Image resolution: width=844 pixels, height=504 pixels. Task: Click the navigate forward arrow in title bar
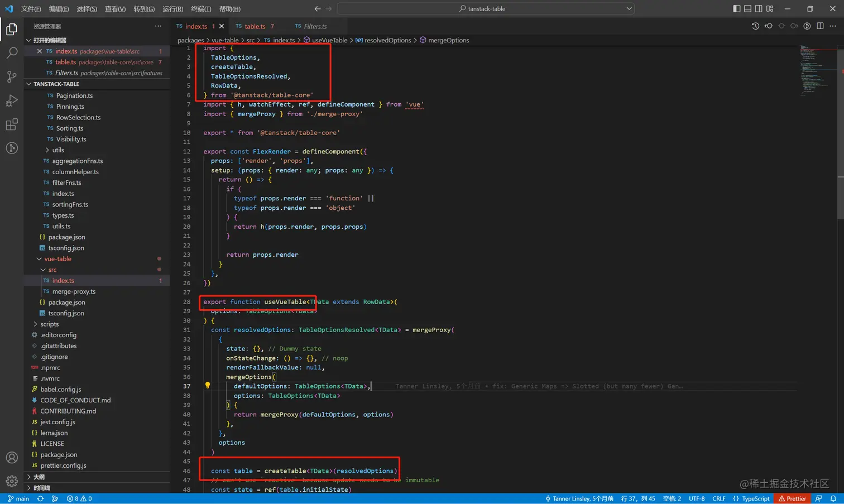point(329,8)
